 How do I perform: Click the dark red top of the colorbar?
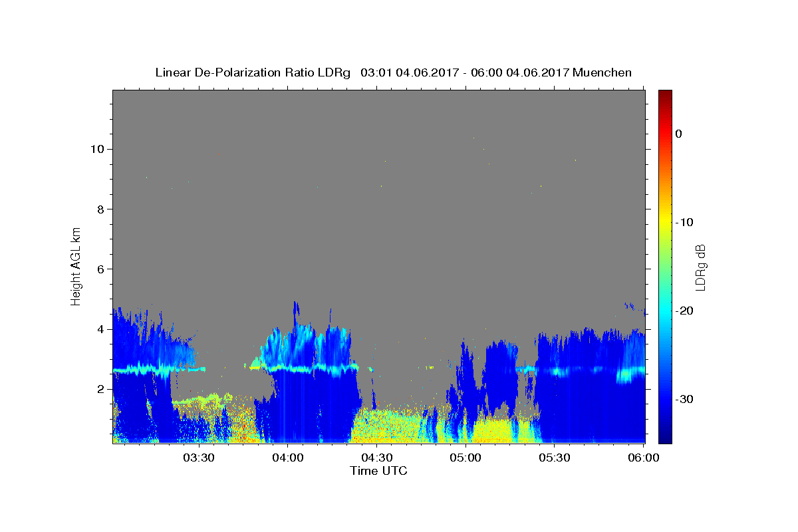pos(665,93)
